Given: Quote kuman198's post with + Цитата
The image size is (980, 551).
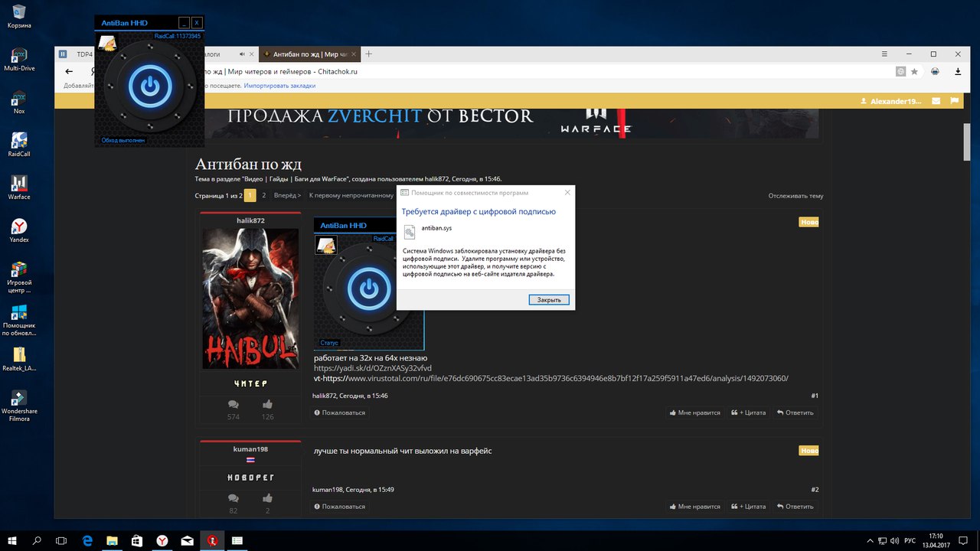Looking at the screenshot, I should point(749,507).
